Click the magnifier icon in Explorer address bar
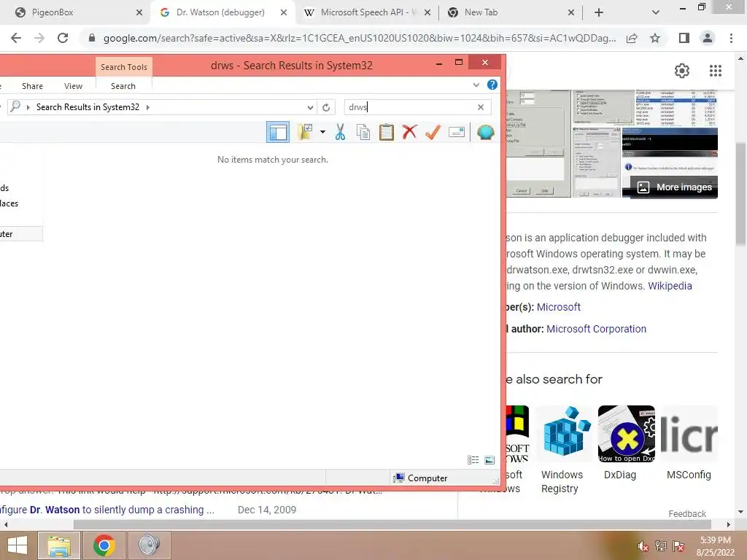Viewport: 747px width, 560px height. pyautogui.click(x=15, y=106)
